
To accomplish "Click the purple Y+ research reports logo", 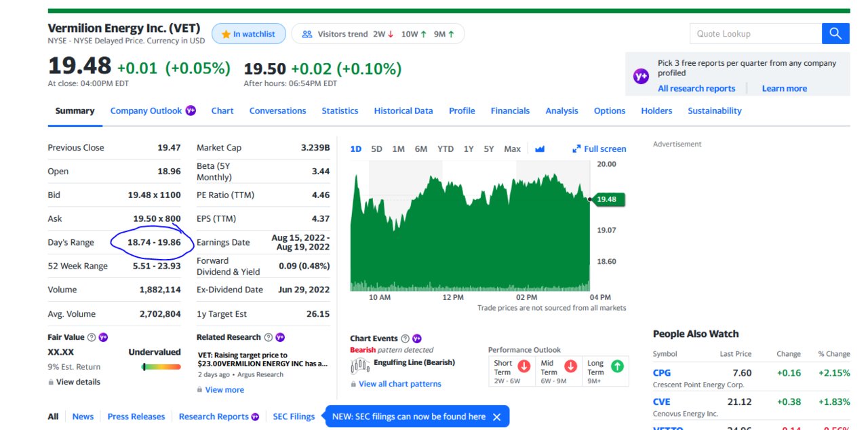I will (641, 77).
